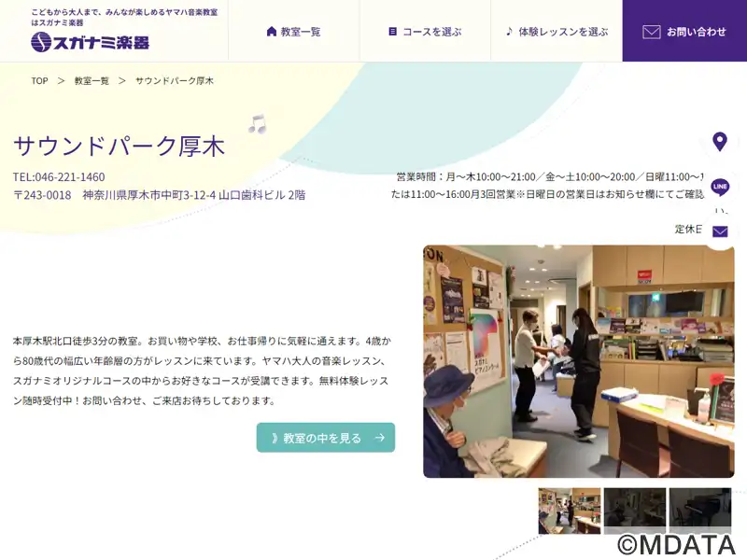Screen dimensions: 747x560
Task: Click the 定休 closed-day label
Action: tap(688, 229)
